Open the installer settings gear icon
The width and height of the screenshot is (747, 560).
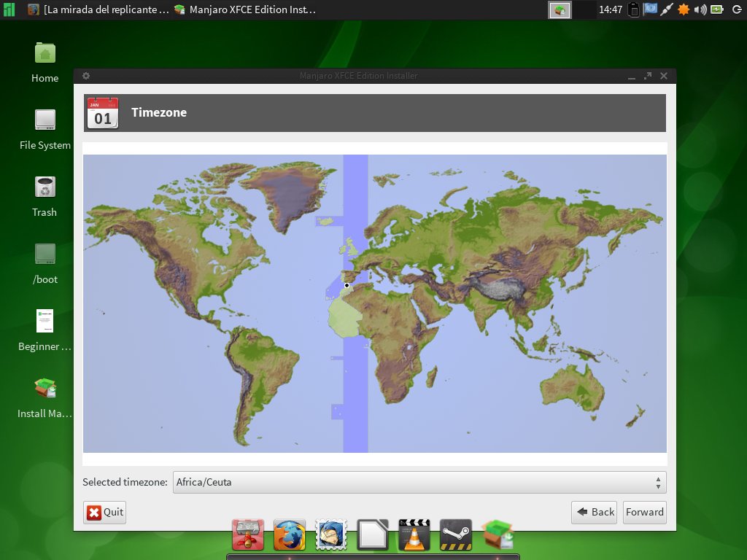point(86,75)
